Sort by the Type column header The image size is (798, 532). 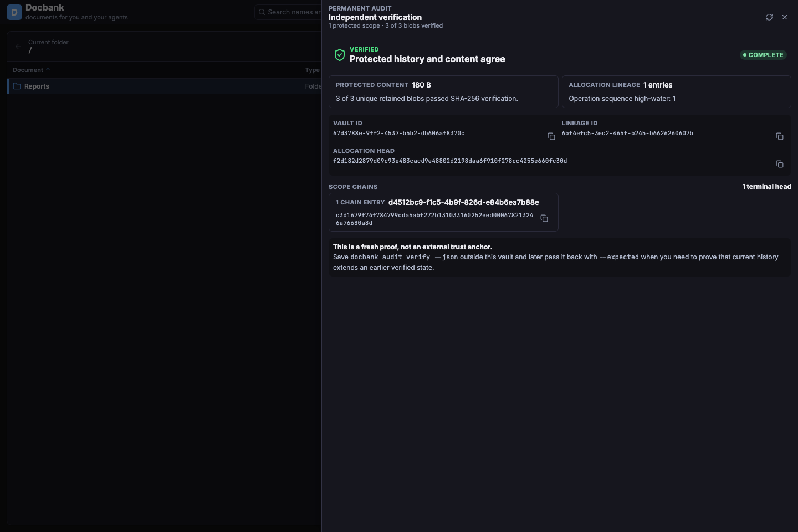coord(313,70)
